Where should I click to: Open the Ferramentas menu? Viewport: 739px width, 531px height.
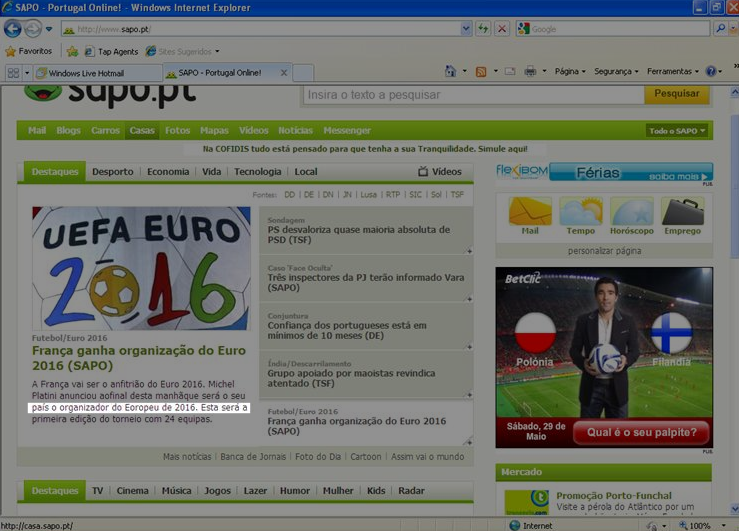(x=673, y=71)
